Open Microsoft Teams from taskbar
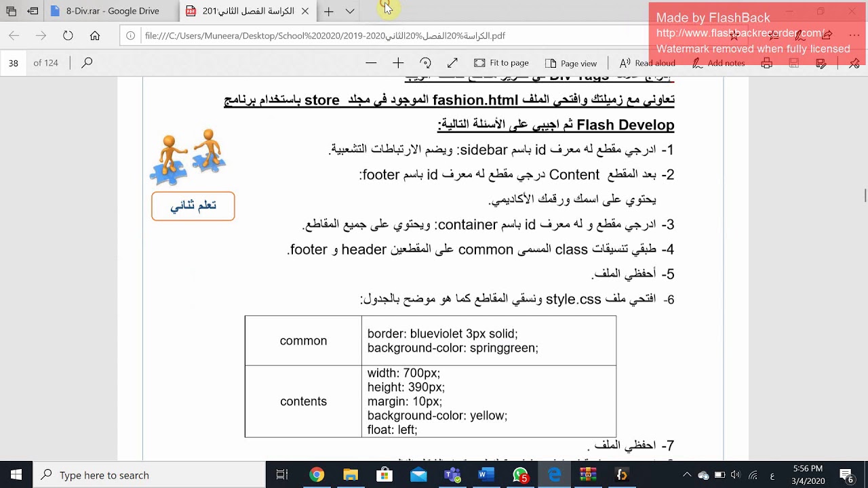Image resolution: width=868 pixels, height=488 pixels. (x=452, y=475)
